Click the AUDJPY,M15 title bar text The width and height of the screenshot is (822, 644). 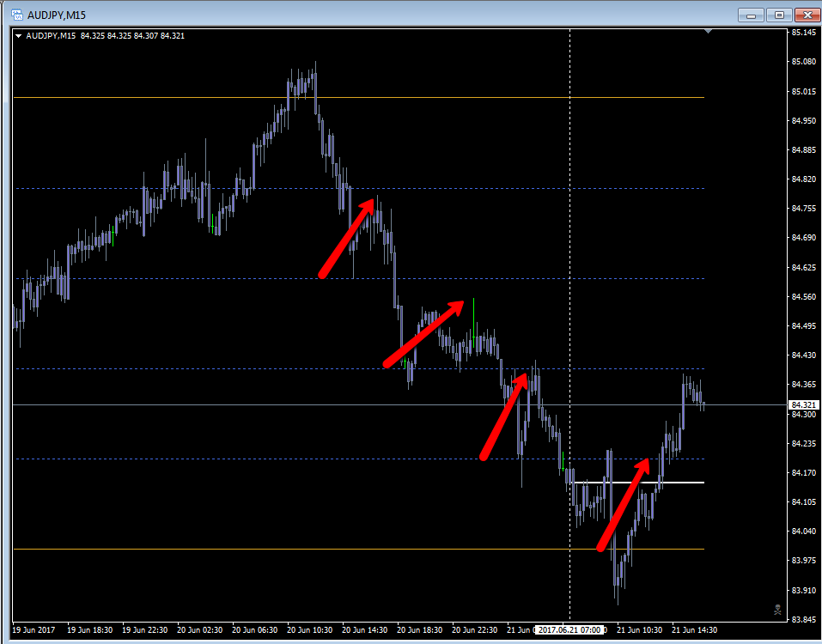pos(57,15)
